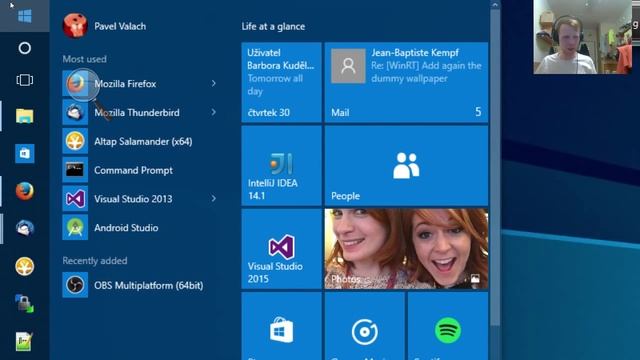Open the calendar tile showing čtvrtek 30
Viewport: 640px width, 360px height.
click(281, 82)
